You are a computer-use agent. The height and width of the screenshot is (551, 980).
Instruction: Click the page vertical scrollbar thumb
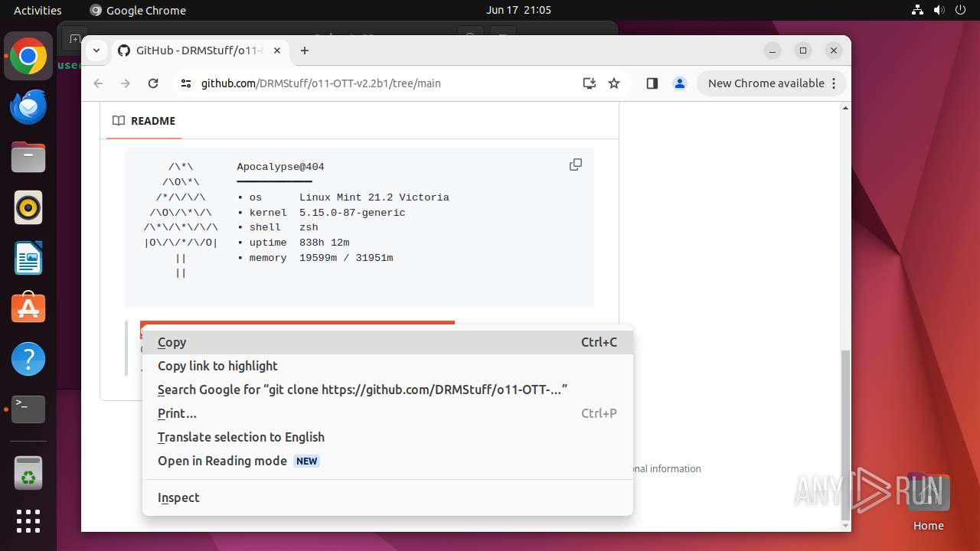(x=845, y=434)
